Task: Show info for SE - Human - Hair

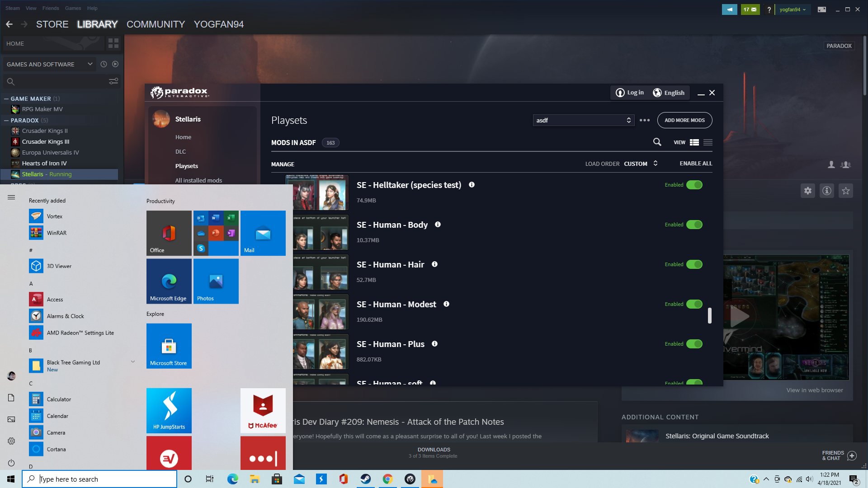Action: tap(434, 264)
